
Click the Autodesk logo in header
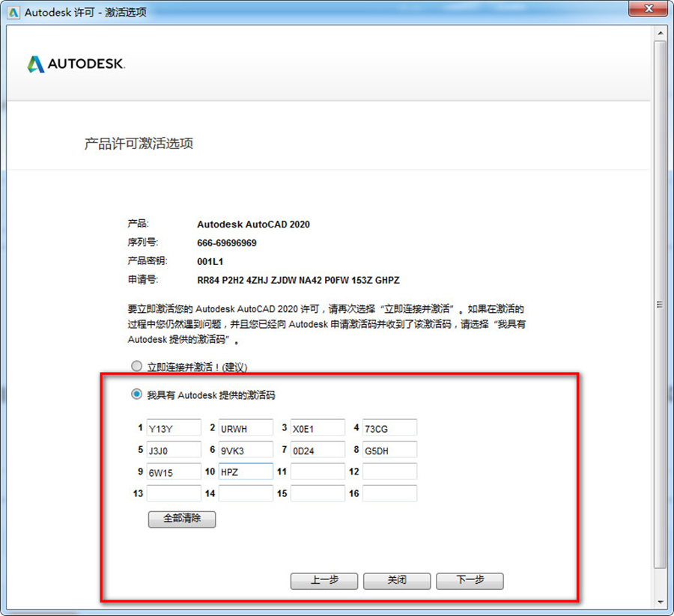76,64
